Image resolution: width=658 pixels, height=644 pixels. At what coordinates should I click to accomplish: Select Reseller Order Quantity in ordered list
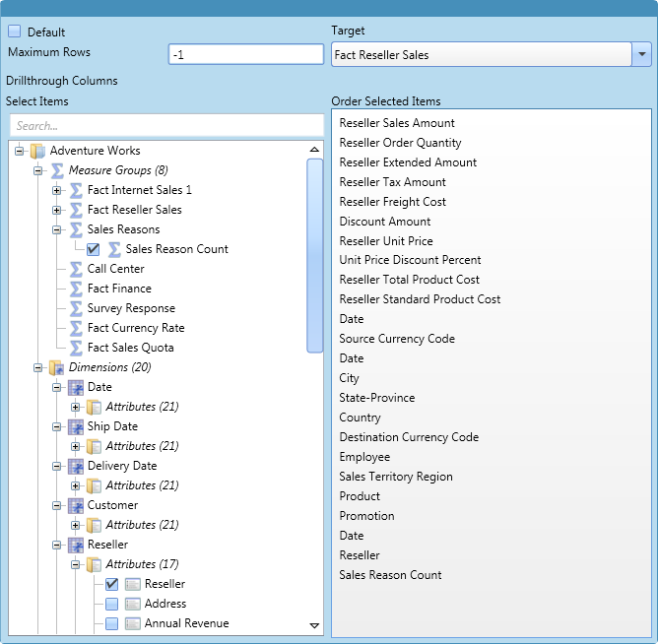pyautogui.click(x=400, y=143)
